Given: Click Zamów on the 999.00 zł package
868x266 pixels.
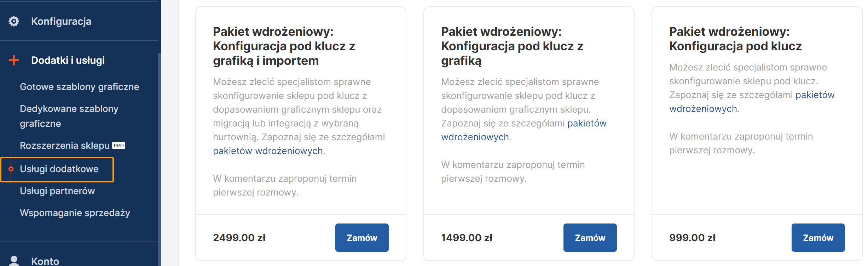Looking at the screenshot, I should [x=818, y=238].
